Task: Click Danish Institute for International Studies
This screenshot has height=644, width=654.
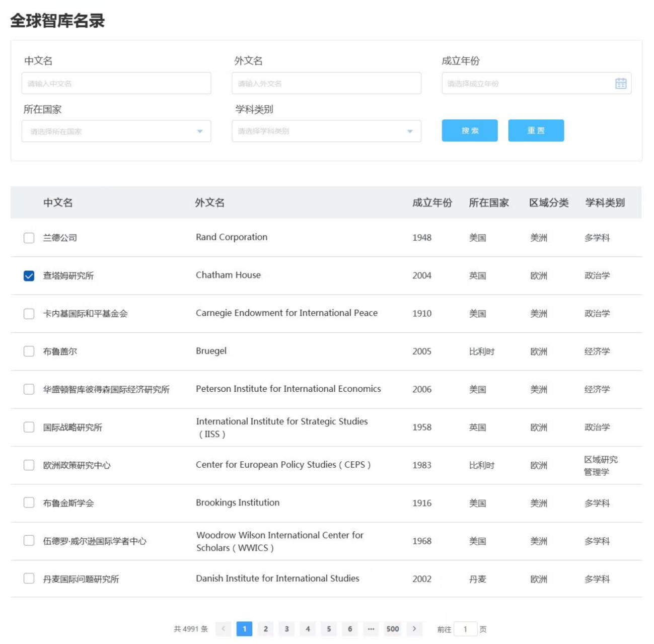Action: point(277,579)
